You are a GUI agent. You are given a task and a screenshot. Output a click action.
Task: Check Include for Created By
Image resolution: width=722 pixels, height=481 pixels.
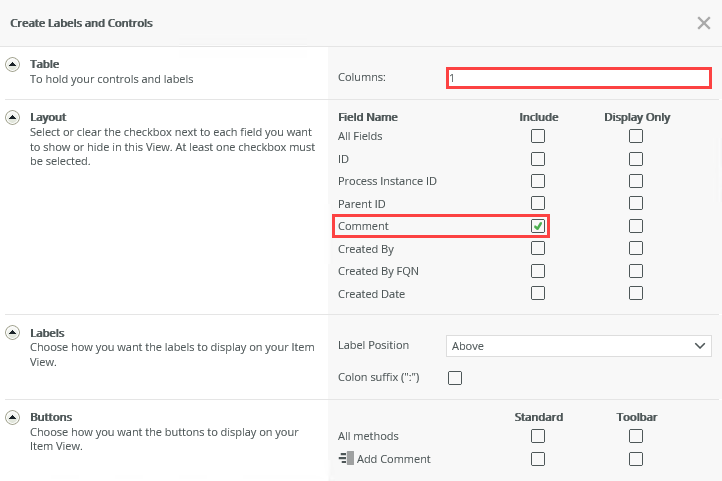tap(538, 249)
